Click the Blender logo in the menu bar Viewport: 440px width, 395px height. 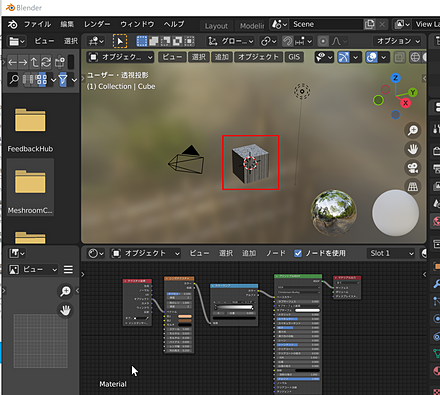point(13,24)
